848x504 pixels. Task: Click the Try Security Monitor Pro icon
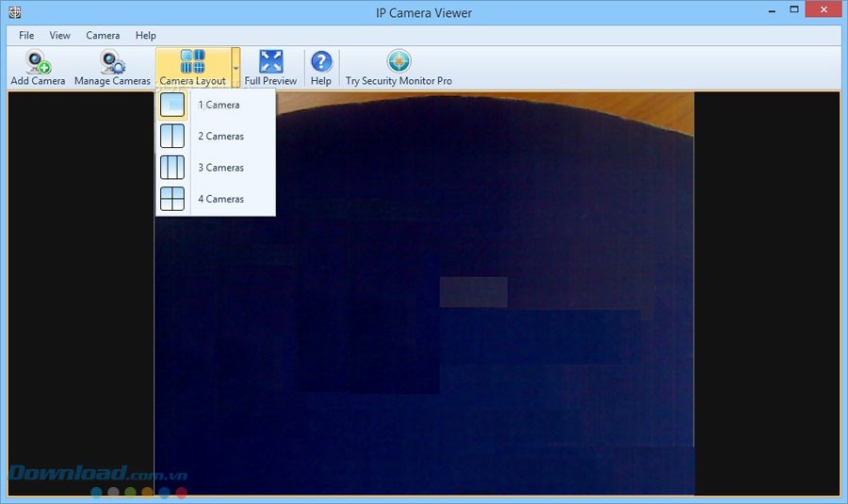399,62
